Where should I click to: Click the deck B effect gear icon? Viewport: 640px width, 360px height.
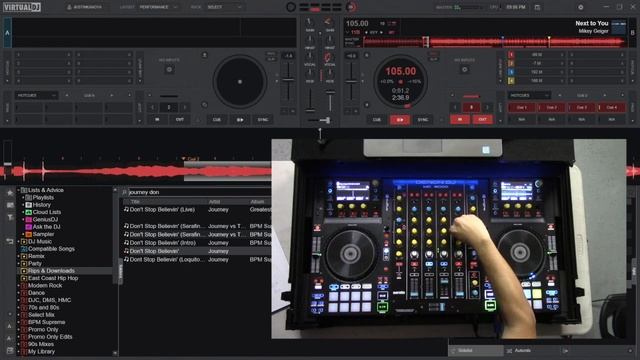(x=464, y=70)
